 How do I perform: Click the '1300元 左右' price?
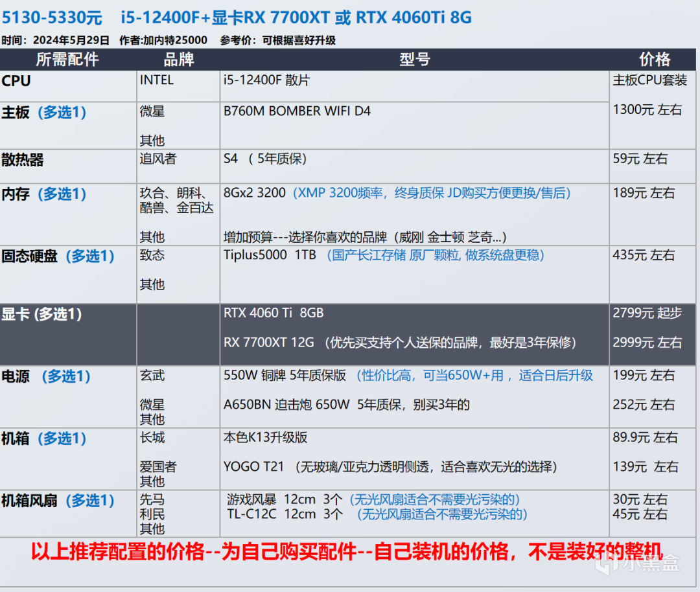[x=647, y=109]
